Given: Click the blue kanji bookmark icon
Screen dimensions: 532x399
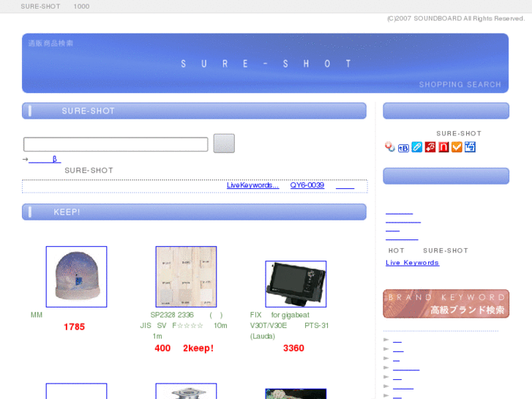Looking at the screenshot, I should click(x=470, y=147).
